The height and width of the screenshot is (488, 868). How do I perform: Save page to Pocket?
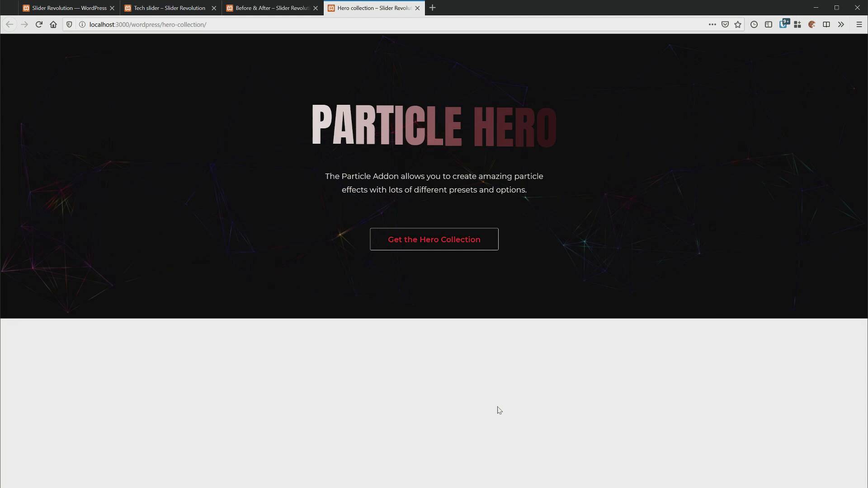point(725,24)
